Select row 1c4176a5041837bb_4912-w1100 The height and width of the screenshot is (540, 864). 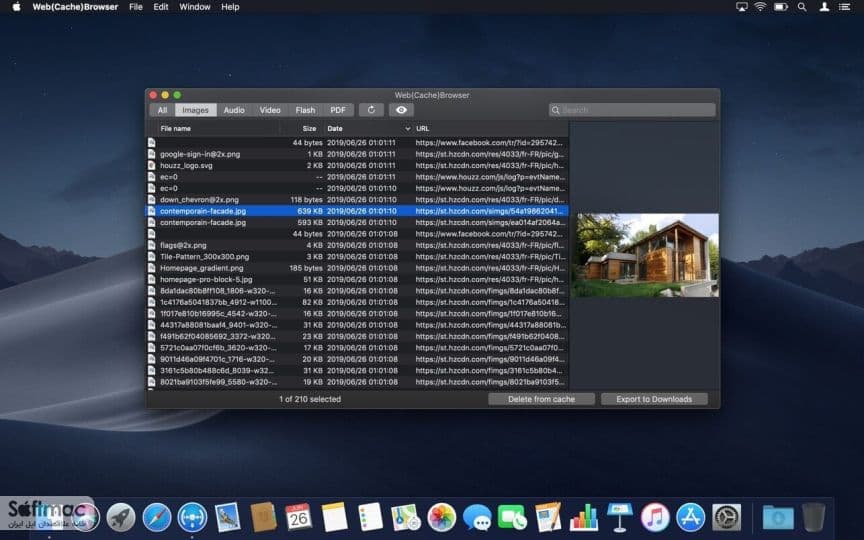click(357, 302)
